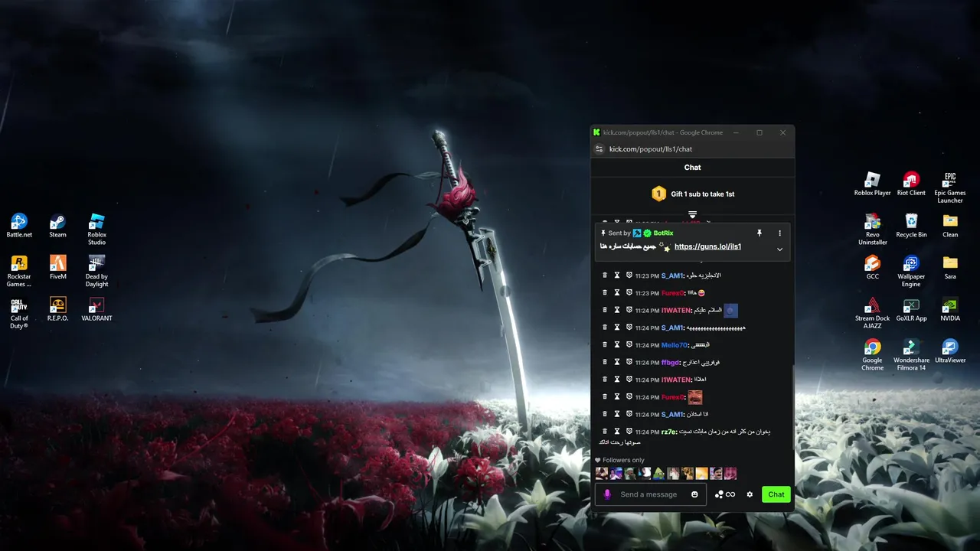Select Wallpaper Engine desktop icon
Image resolution: width=980 pixels, height=551 pixels.
click(x=911, y=272)
